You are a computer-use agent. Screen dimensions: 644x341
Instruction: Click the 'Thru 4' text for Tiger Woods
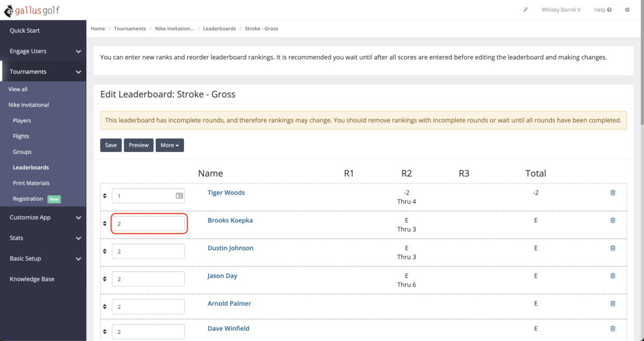(x=406, y=202)
